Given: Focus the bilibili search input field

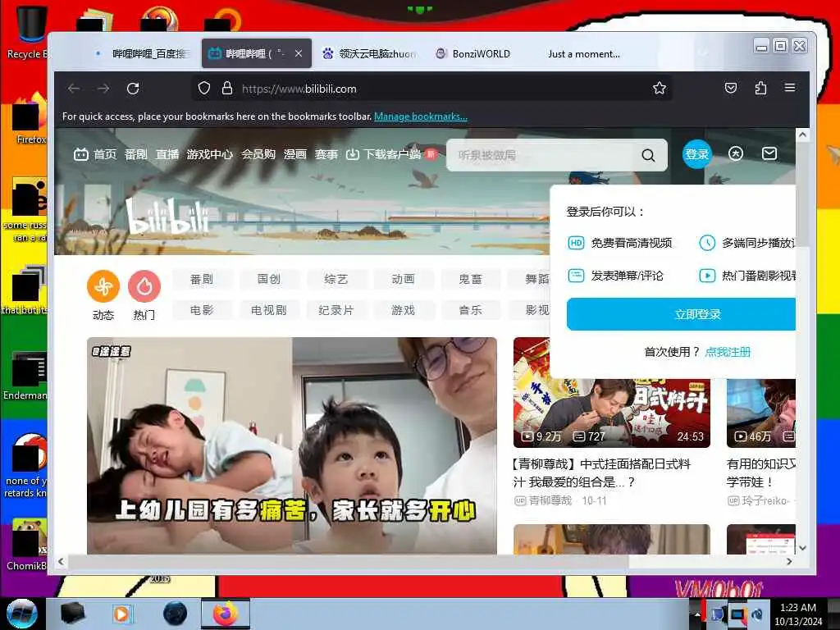Looking at the screenshot, I should pos(543,155).
